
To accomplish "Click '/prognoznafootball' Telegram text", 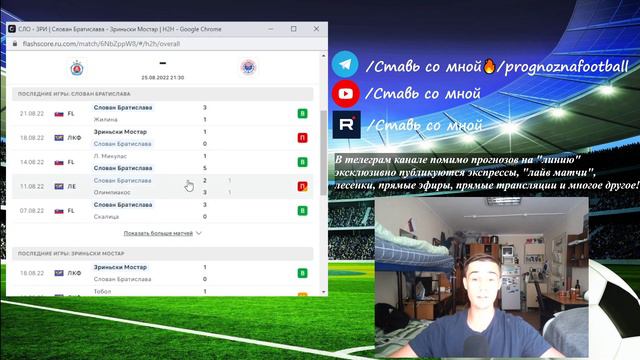I will [x=562, y=66].
